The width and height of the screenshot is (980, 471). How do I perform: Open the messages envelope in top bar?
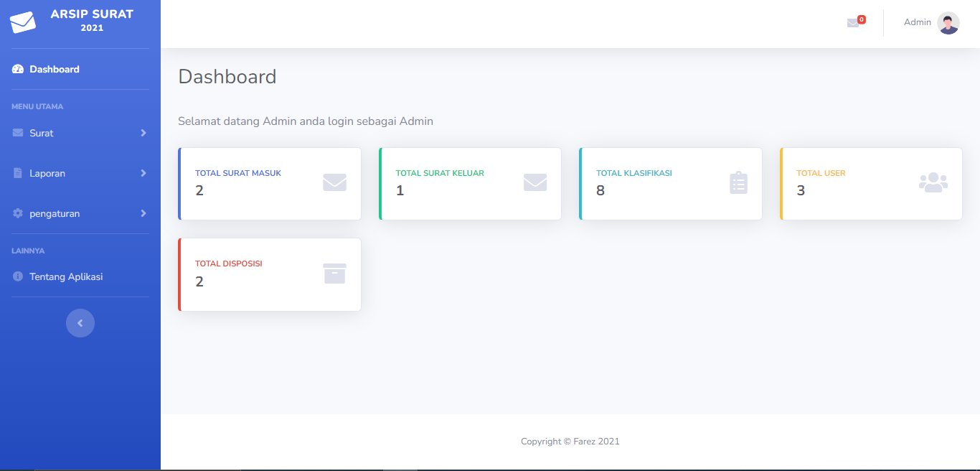tap(853, 23)
